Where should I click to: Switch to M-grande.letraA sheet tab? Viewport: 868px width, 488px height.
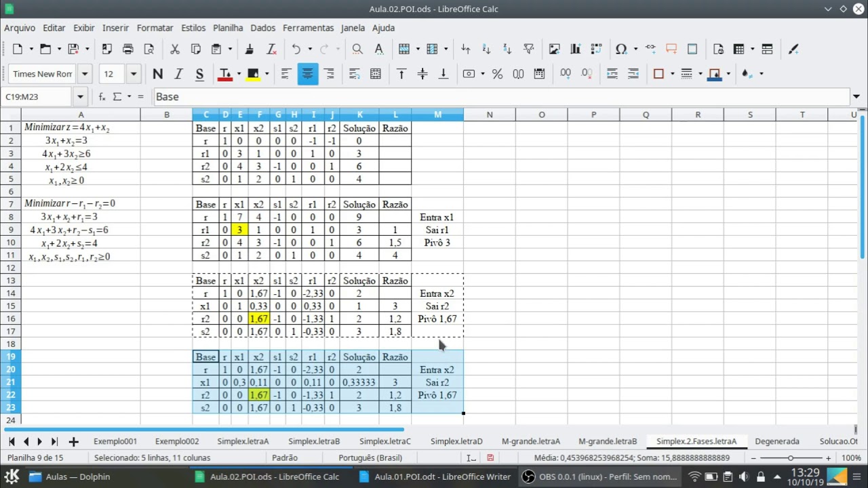point(531,441)
